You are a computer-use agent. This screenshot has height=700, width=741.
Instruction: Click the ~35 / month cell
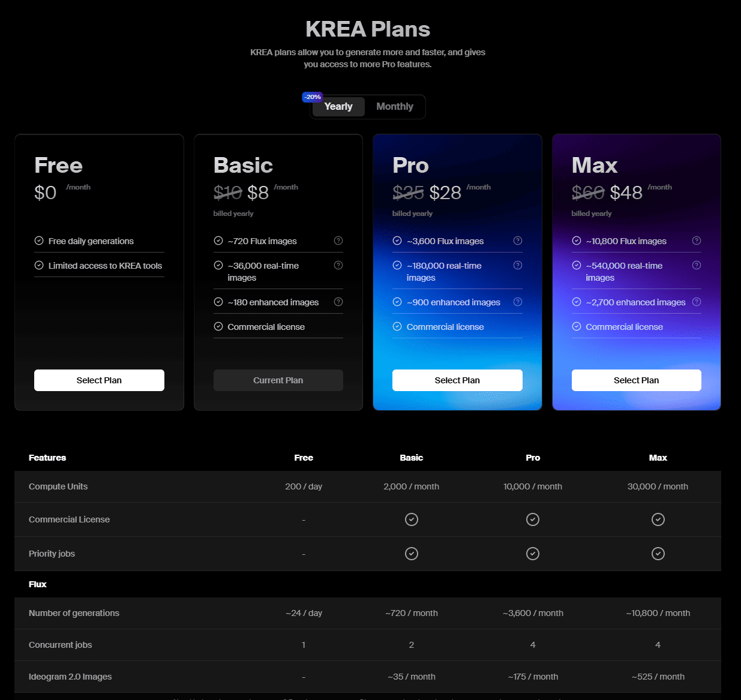(x=412, y=677)
